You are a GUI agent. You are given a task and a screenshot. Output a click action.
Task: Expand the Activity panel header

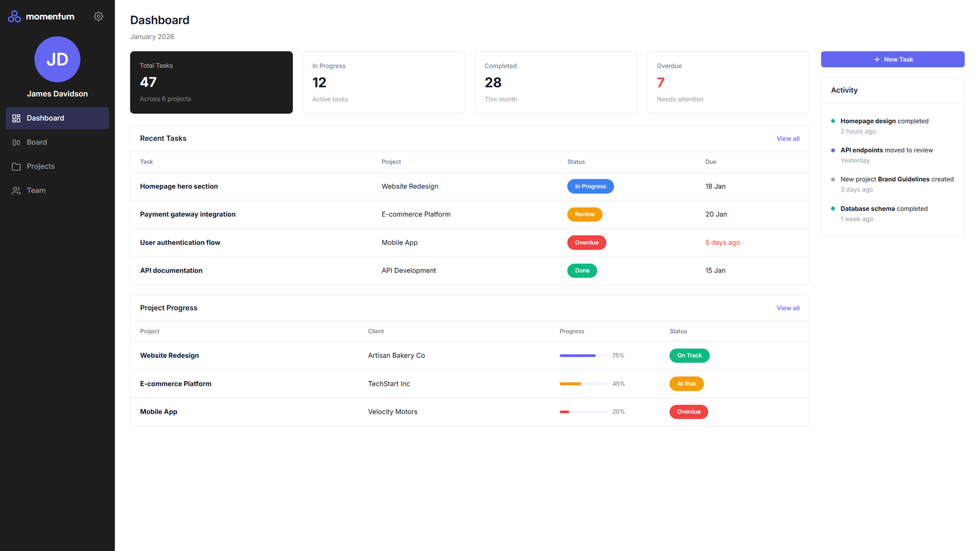[x=844, y=90]
